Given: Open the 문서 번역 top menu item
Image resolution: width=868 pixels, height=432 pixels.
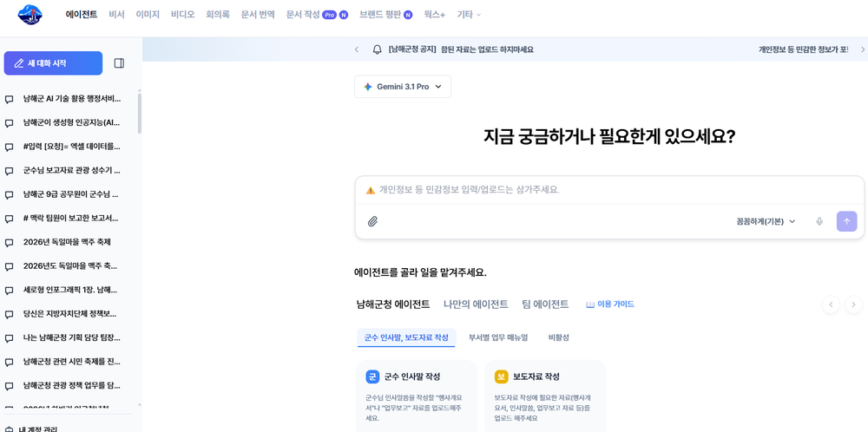Looking at the screenshot, I should click(258, 15).
